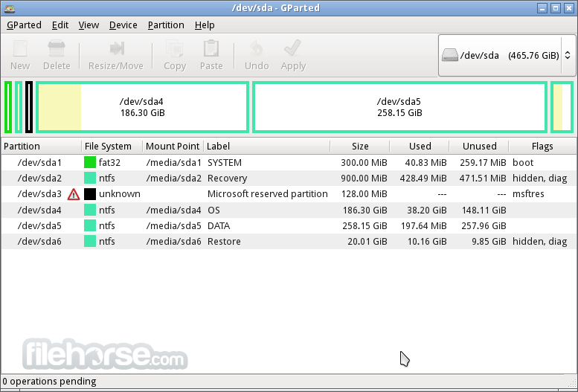Click the Undo toolbar icon
578x392 pixels.
pyautogui.click(x=257, y=48)
